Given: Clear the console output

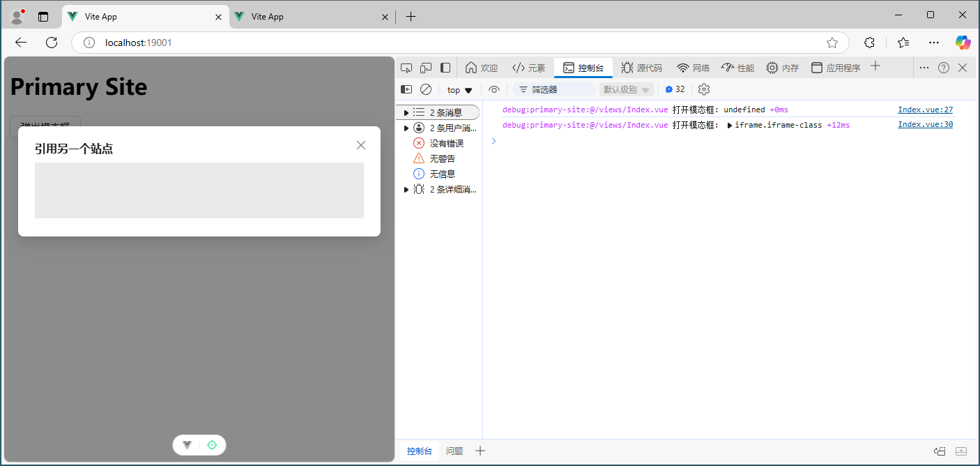Looking at the screenshot, I should (426, 89).
